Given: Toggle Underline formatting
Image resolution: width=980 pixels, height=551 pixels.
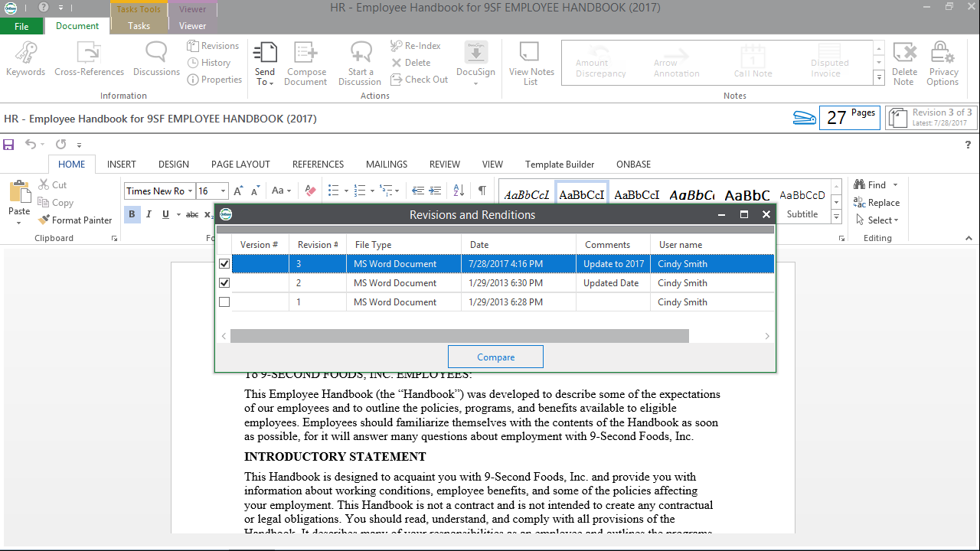Looking at the screenshot, I should 165,214.
